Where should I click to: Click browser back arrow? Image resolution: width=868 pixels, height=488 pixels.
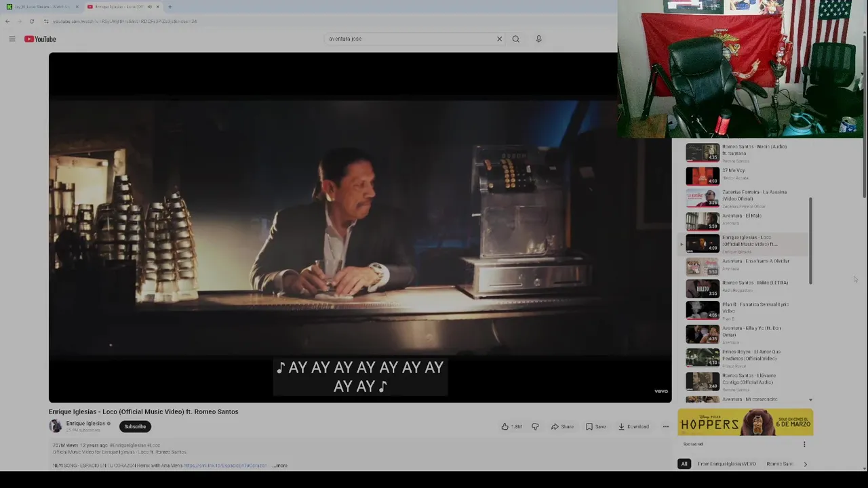[7, 21]
